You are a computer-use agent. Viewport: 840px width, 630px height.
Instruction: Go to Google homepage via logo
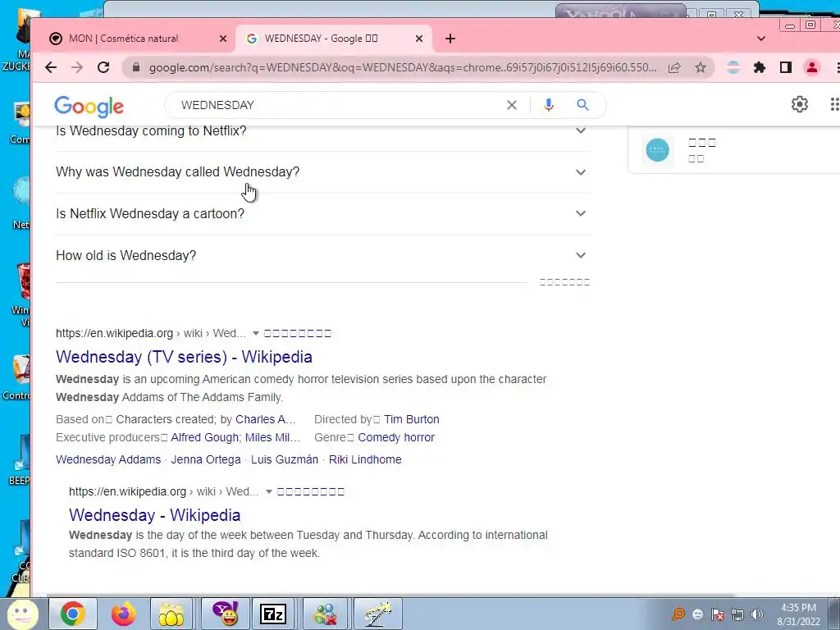pyautogui.click(x=89, y=106)
